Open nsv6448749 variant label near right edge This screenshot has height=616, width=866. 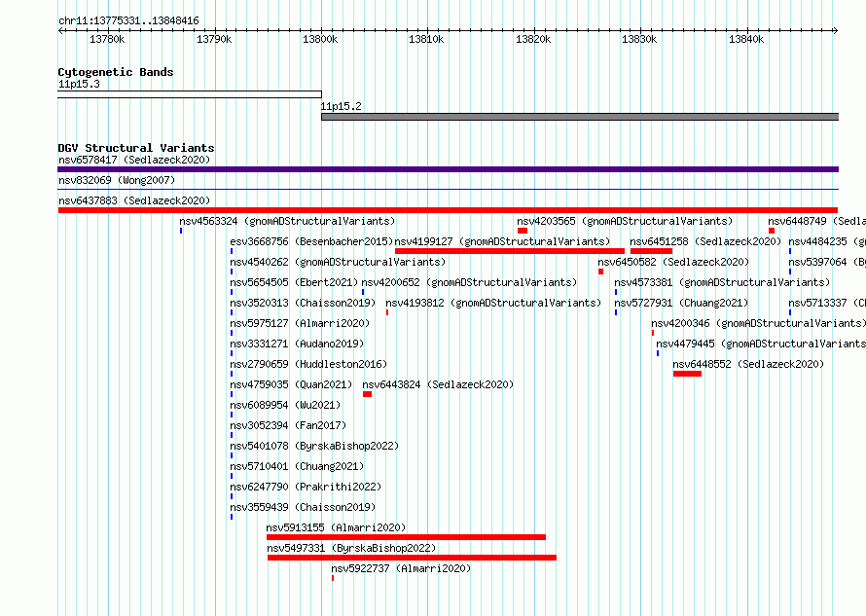(x=816, y=221)
